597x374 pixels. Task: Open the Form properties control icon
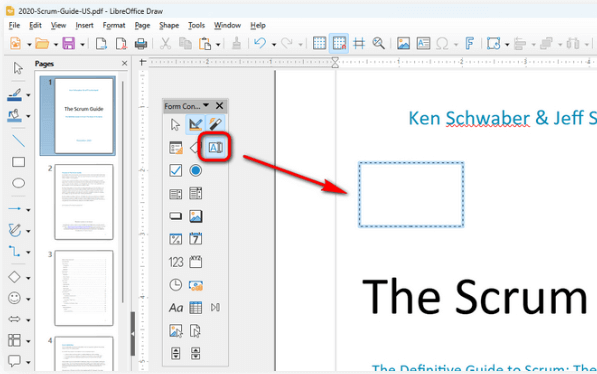click(176, 147)
